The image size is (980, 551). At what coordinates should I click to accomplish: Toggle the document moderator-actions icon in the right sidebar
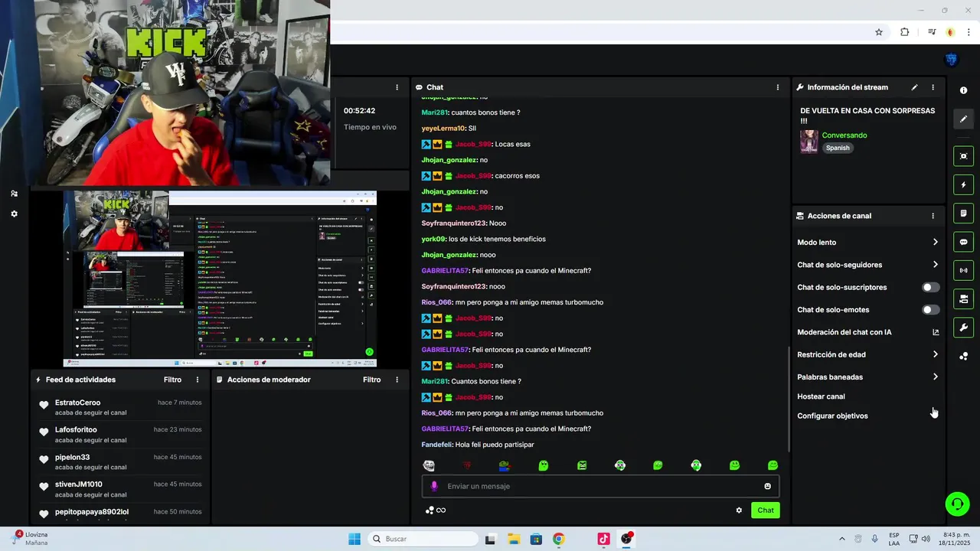coord(963,214)
